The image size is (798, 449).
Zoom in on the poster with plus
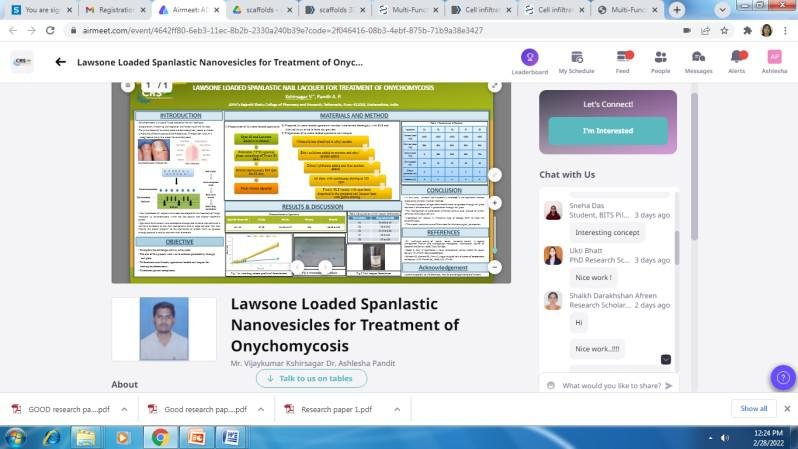(494, 203)
